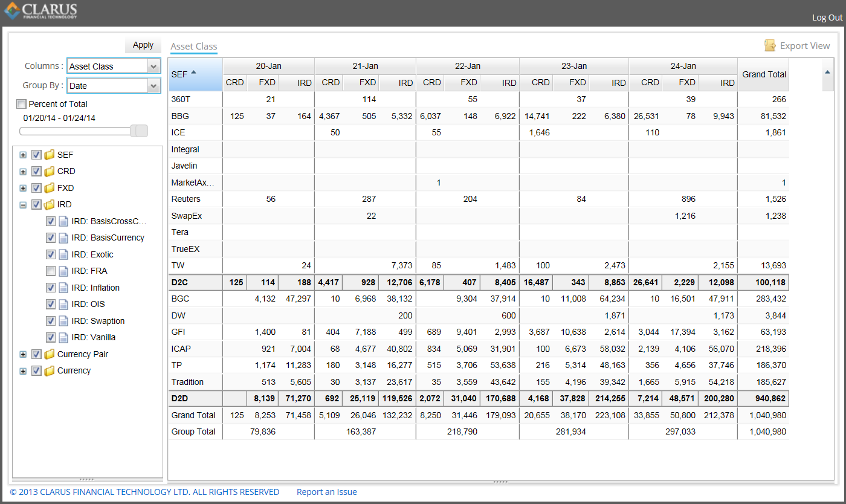
Task: Click the grid bottom resize grip
Action: pyautogui.click(x=500, y=482)
